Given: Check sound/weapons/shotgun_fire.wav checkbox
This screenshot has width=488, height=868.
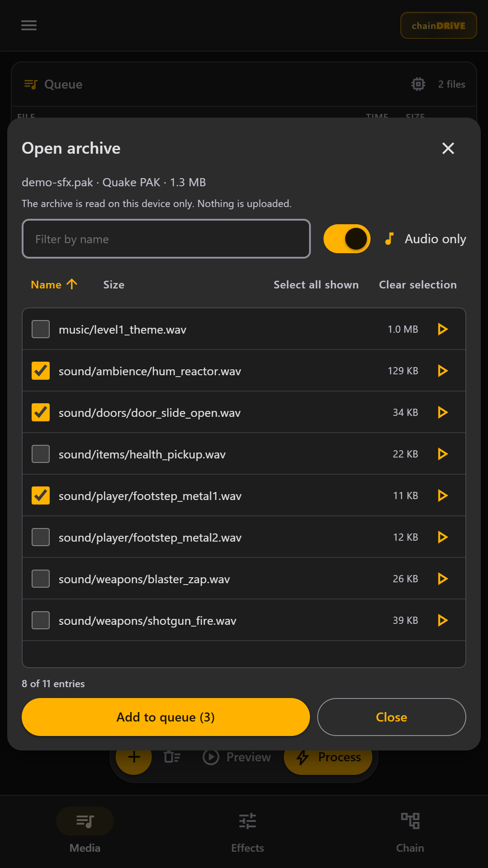Looking at the screenshot, I should (41, 620).
